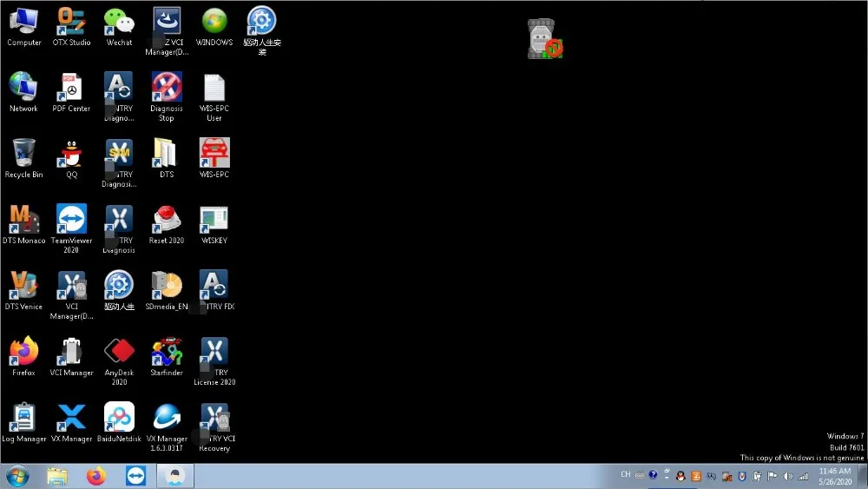The image size is (868, 489).
Task: Open Firefox from the taskbar
Action: click(x=95, y=476)
